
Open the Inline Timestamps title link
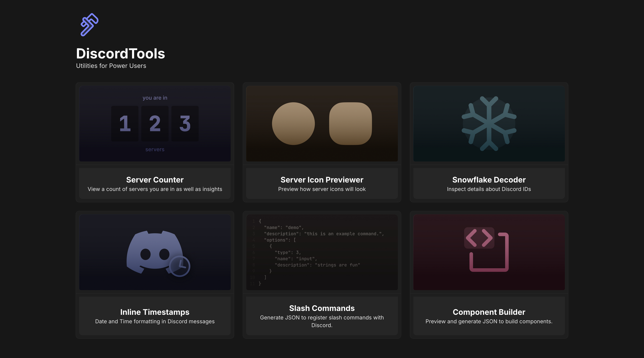[155, 312]
